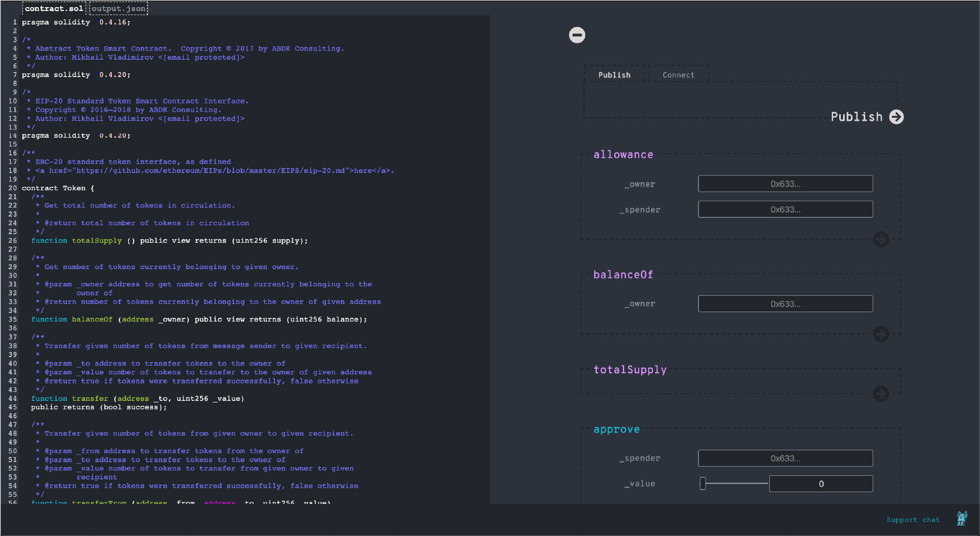
Task: Run balanceOf using its circular arrow icon
Action: pyautogui.click(x=881, y=334)
